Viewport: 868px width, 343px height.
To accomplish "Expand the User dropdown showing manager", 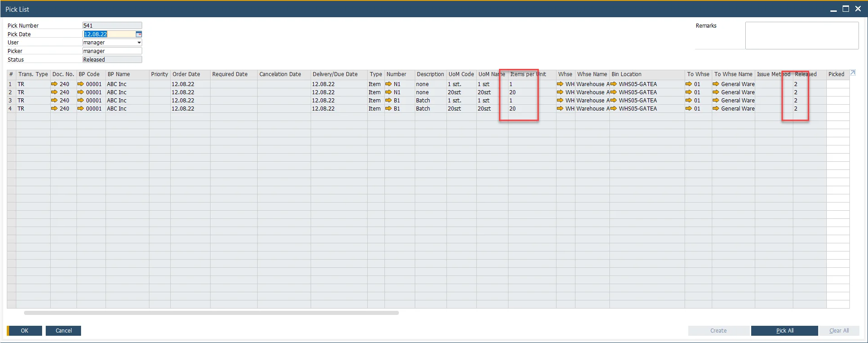I will 139,43.
